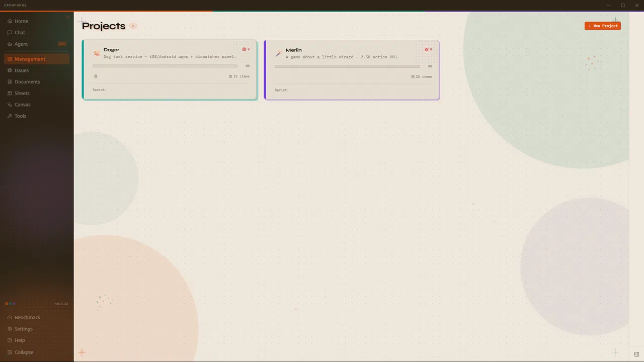Open Settings via the gear icon
644x362 pixels.
pyautogui.click(x=10, y=329)
